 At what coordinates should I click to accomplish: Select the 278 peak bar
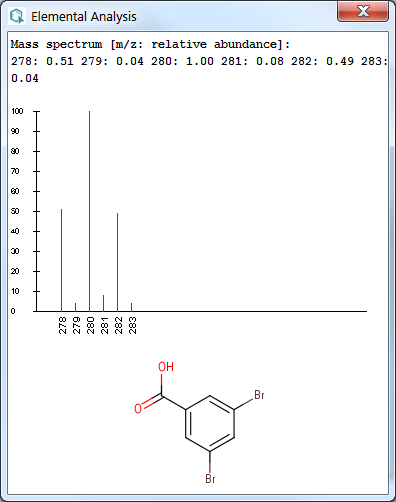61,260
